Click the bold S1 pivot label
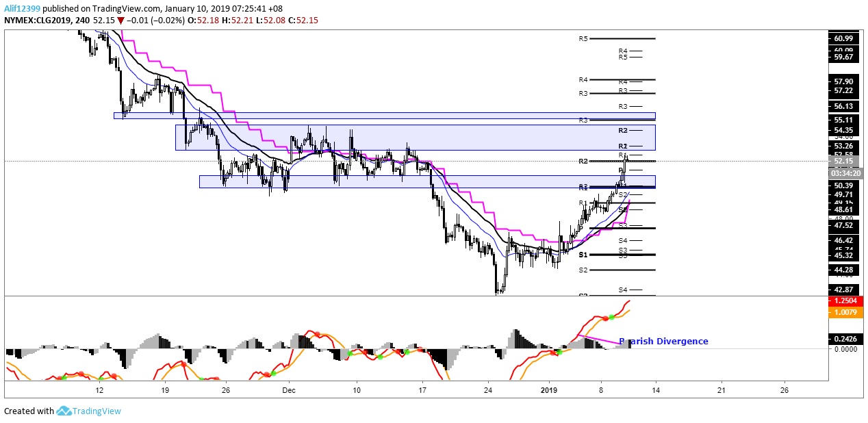 [x=583, y=254]
